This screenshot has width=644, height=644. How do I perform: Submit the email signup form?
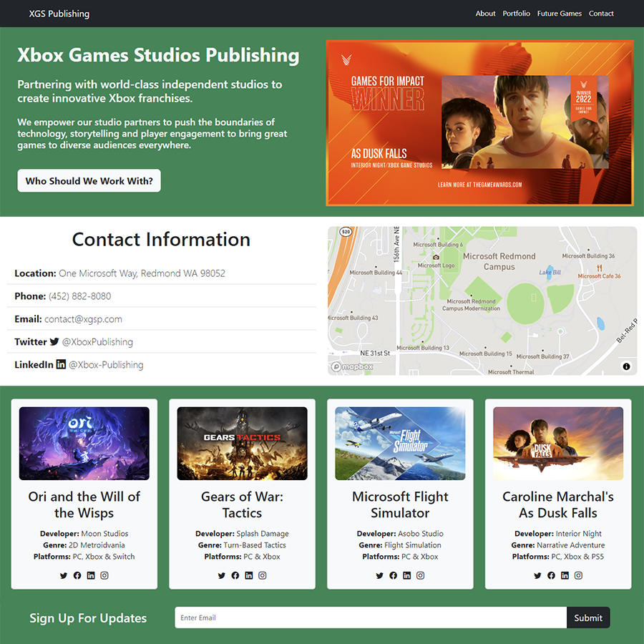(x=588, y=618)
